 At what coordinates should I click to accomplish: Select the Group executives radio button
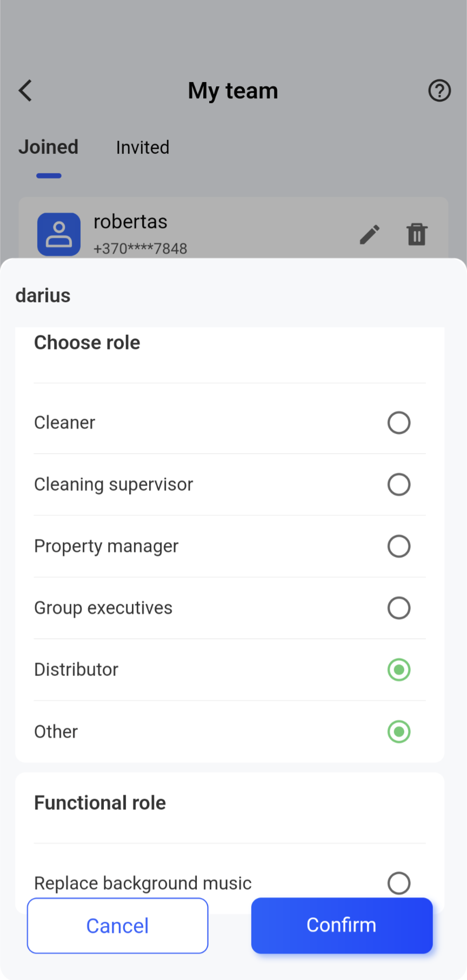(399, 608)
